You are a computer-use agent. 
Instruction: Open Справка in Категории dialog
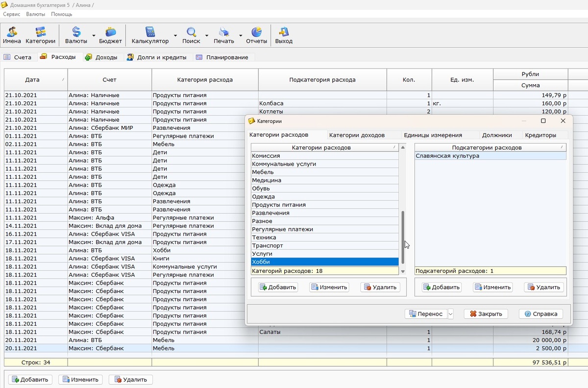coord(541,314)
